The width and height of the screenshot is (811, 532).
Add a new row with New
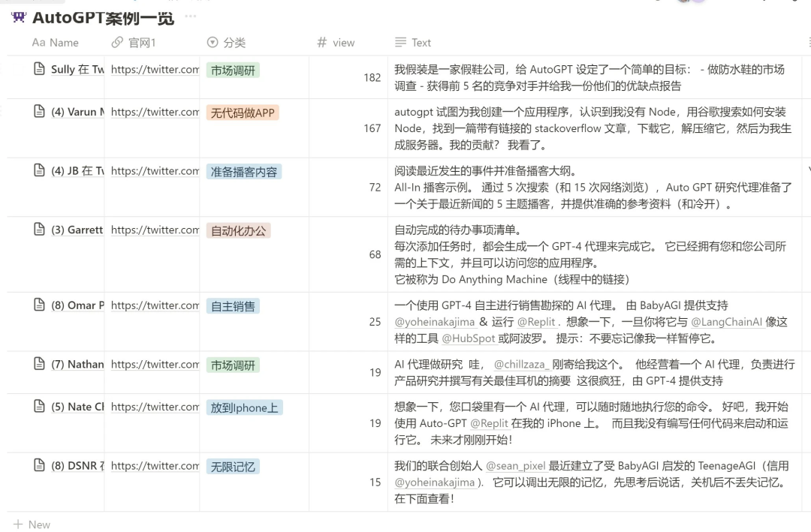(x=32, y=524)
